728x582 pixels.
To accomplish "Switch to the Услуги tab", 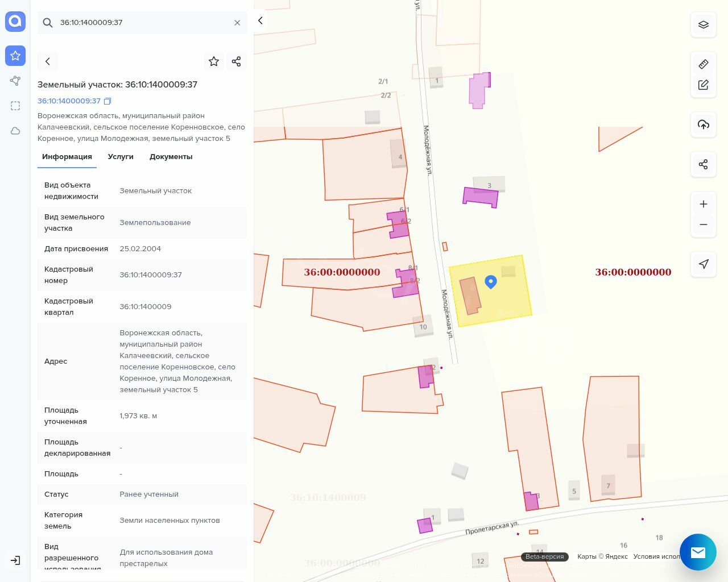I will pyautogui.click(x=121, y=157).
